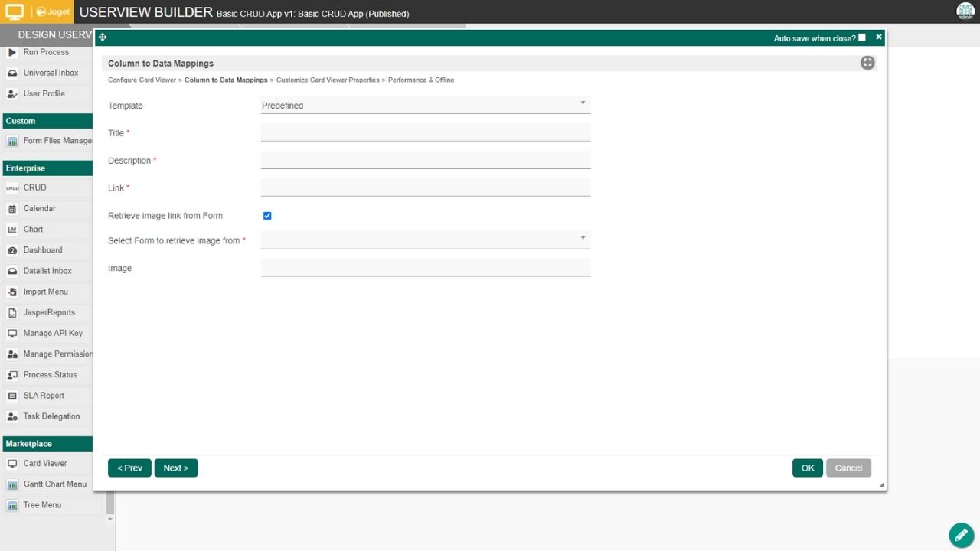The width and height of the screenshot is (980, 551).
Task: Open the Design Userview tab
Action: coord(55,35)
